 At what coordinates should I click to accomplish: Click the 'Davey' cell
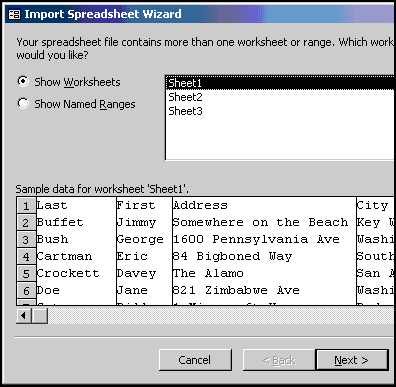(x=144, y=273)
